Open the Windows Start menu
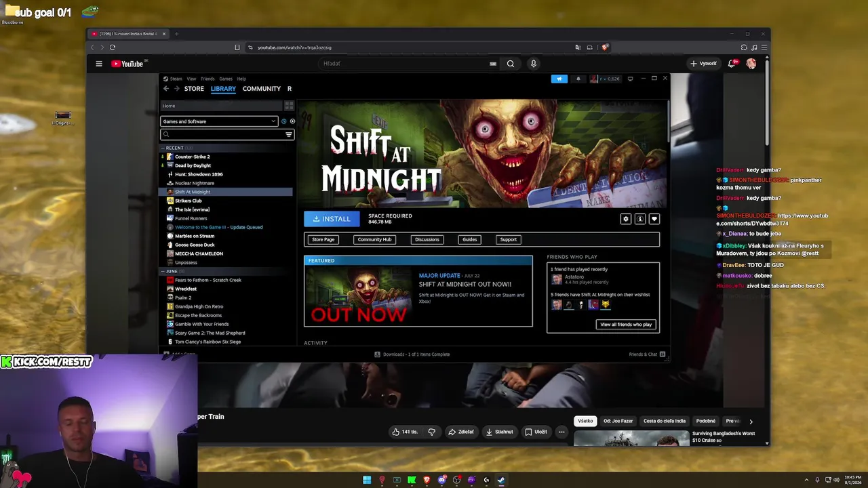This screenshot has width=868, height=488. (x=367, y=481)
